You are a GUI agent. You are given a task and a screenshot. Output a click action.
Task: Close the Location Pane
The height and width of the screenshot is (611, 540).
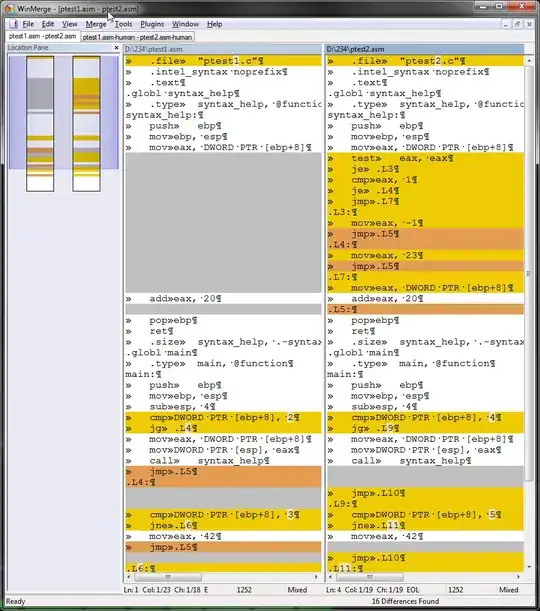click(x=116, y=48)
